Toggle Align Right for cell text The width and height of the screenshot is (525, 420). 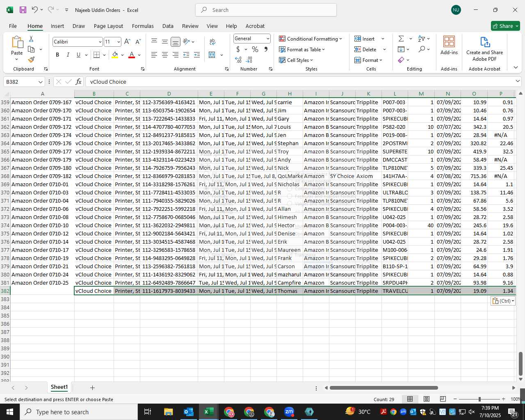tap(176, 55)
